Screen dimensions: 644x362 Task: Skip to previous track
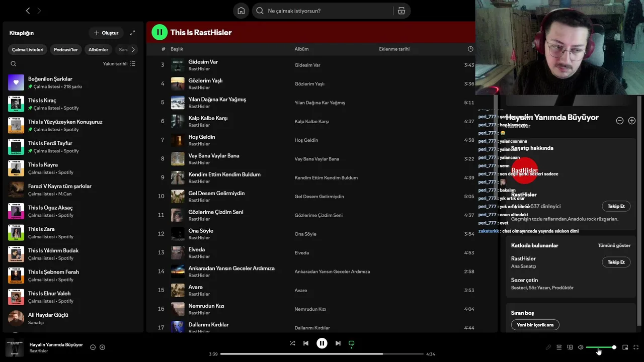point(306,343)
